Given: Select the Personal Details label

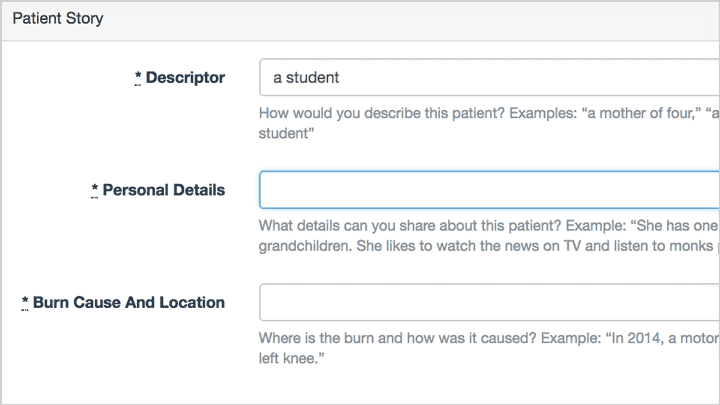Looking at the screenshot, I should click(163, 190).
